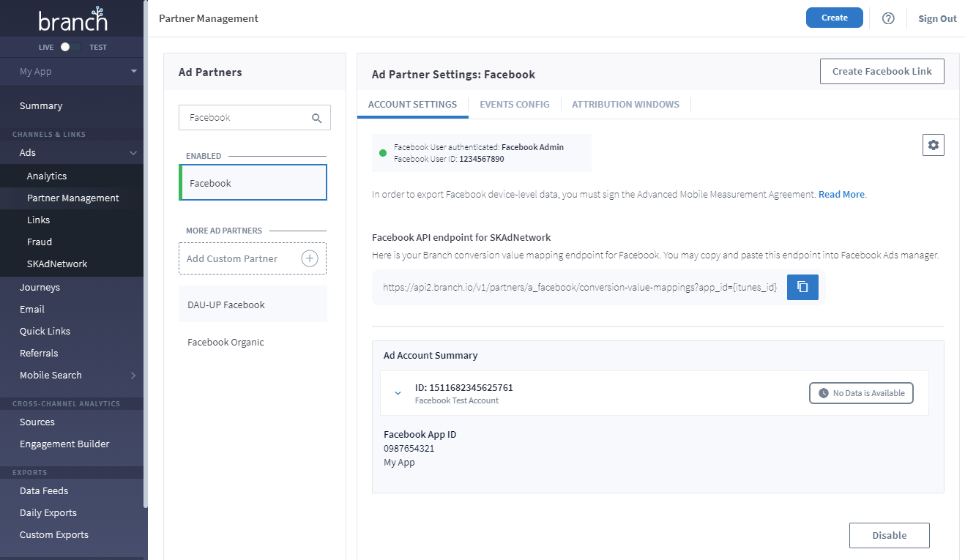965x560 pixels.
Task: Click the Branch logo
Action: click(x=72, y=18)
